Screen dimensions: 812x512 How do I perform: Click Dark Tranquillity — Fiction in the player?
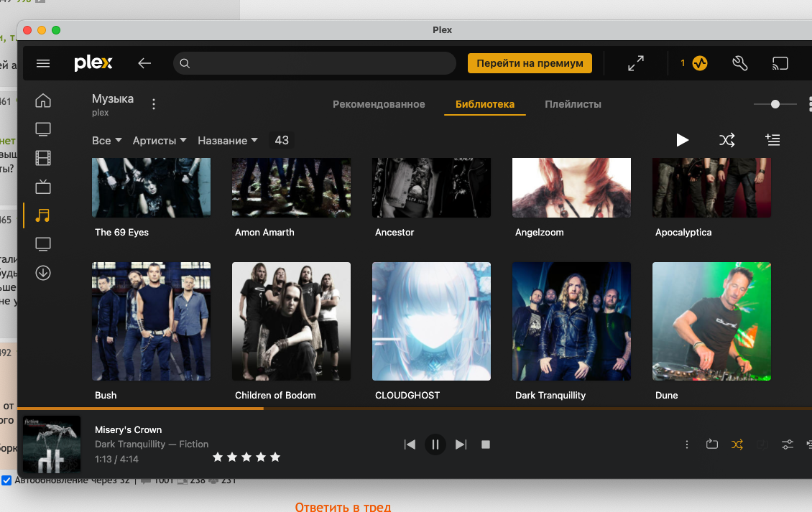click(x=152, y=444)
